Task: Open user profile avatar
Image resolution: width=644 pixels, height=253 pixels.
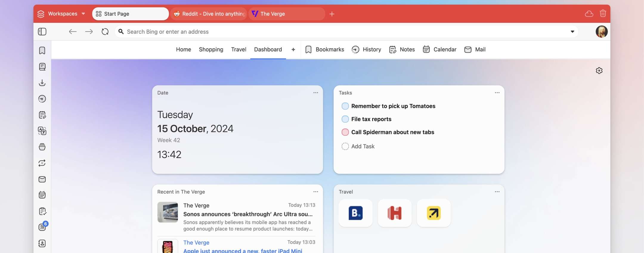Action: 602,32
